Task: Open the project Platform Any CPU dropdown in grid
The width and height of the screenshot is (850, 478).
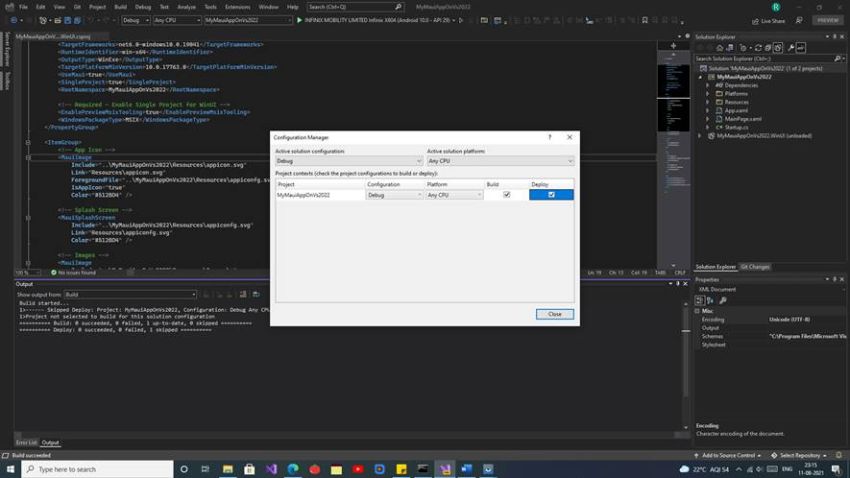Action: coord(454,195)
